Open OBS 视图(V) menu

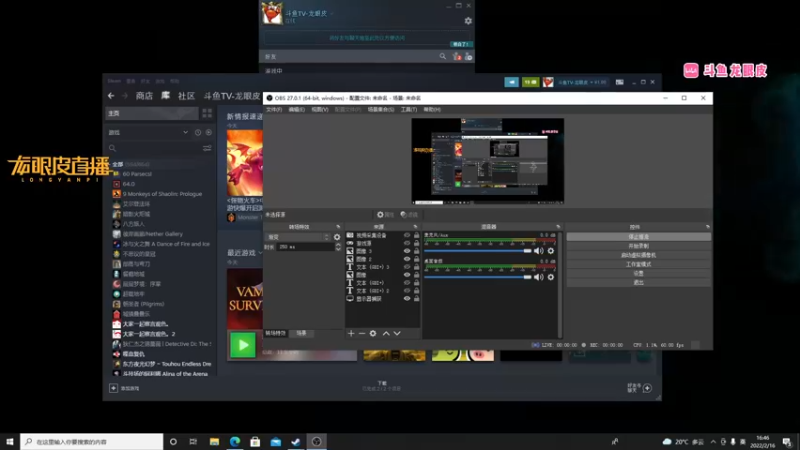(x=320, y=110)
